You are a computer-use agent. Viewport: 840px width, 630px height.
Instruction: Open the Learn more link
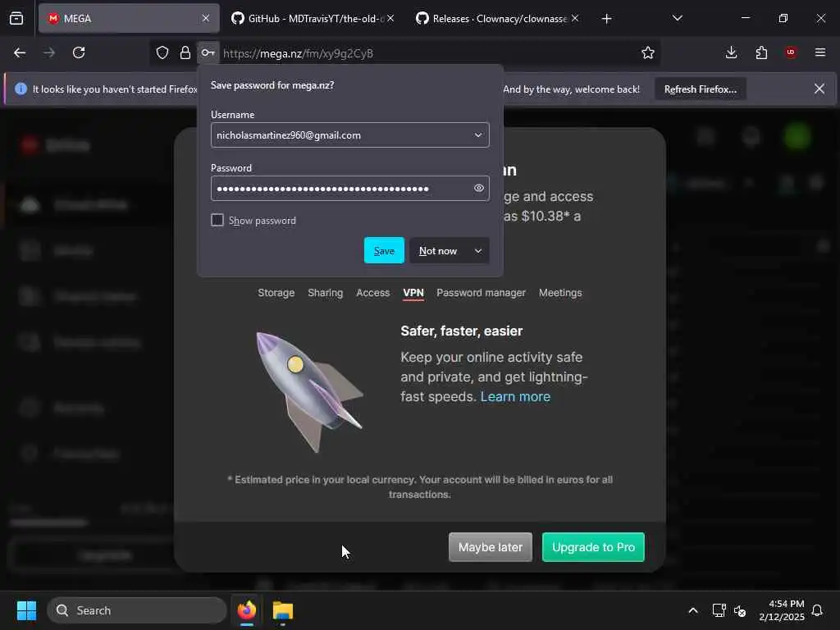(x=515, y=396)
